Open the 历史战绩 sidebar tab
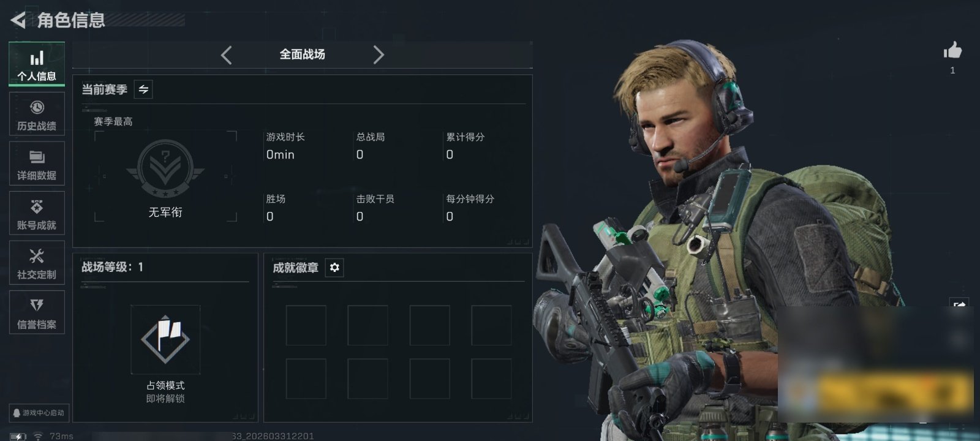This screenshot has width=980, height=441. 37,114
